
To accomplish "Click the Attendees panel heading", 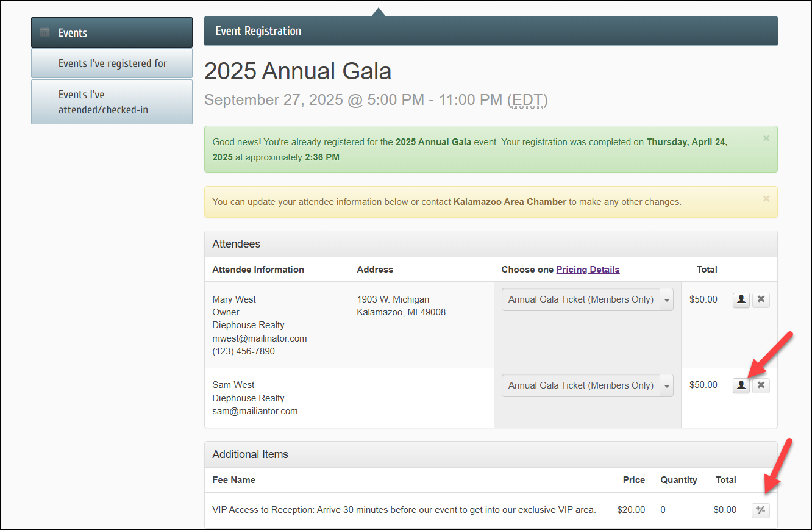I will (x=237, y=244).
